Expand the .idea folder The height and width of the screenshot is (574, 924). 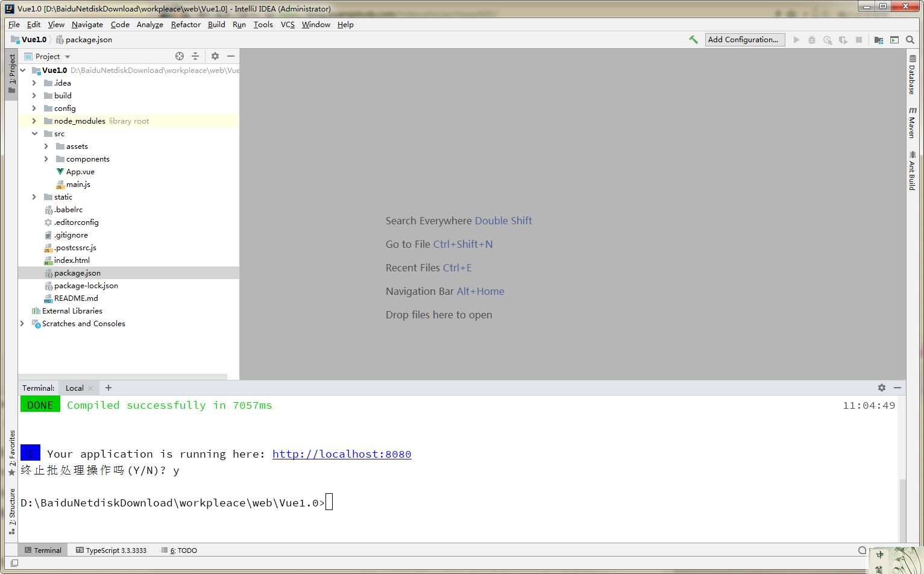coord(34,83)
